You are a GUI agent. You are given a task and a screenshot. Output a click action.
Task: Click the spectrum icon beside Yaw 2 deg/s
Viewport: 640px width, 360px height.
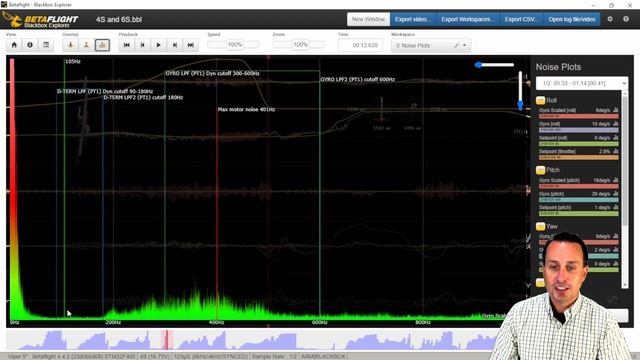(616, 250)
